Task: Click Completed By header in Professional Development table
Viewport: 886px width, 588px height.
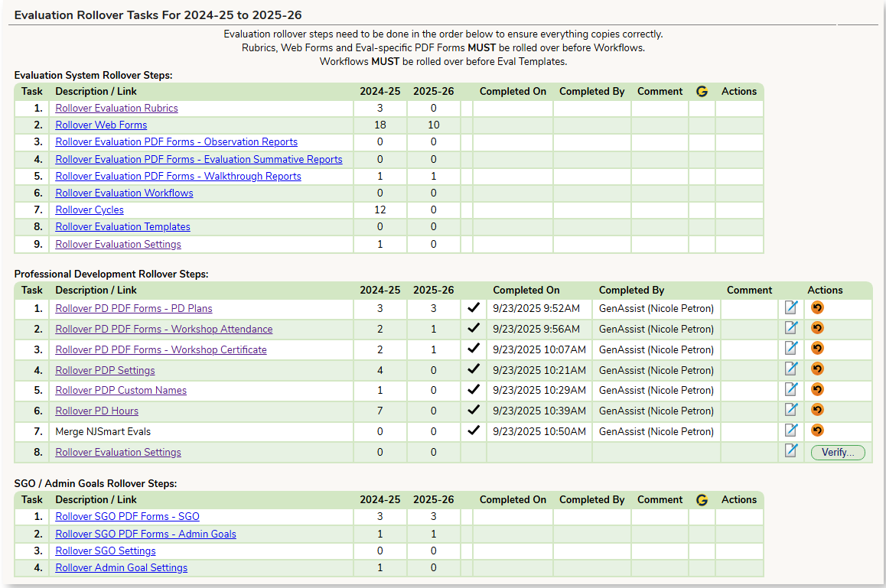Action: [631, 290]
